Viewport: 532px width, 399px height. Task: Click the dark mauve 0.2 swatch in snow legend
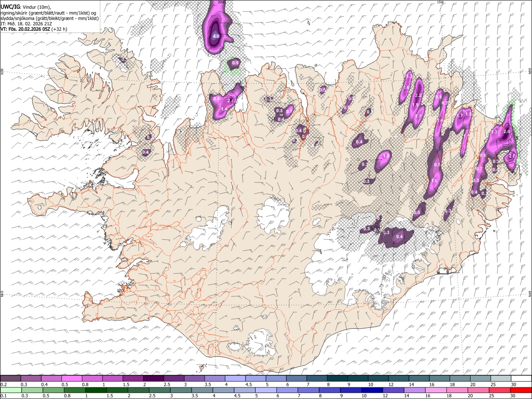[10, 379]
